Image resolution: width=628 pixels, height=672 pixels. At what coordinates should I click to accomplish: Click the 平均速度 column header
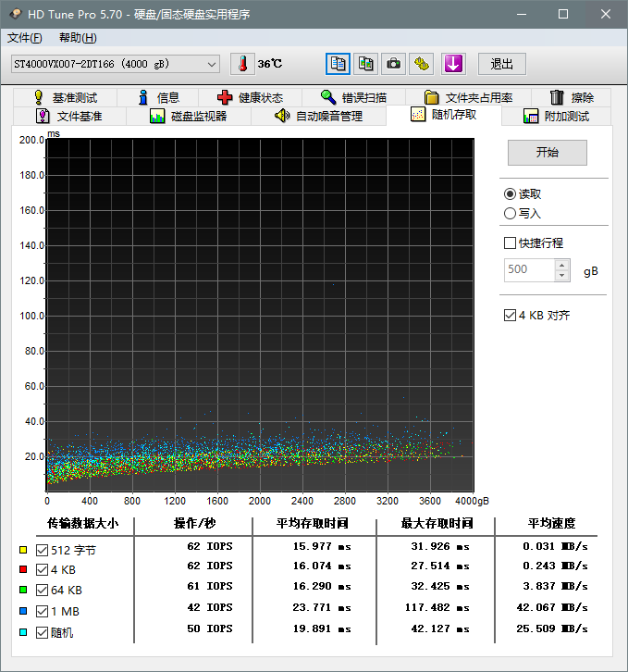click(551, 523)
